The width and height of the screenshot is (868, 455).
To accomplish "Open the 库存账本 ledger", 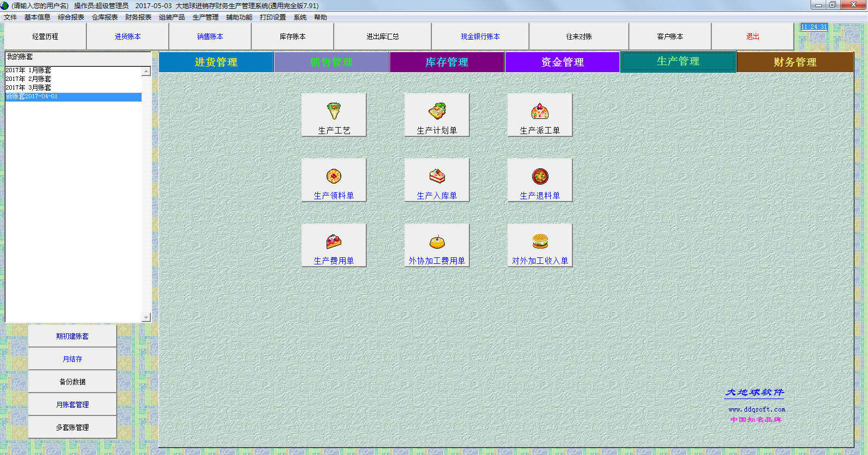I will [292, 36].
